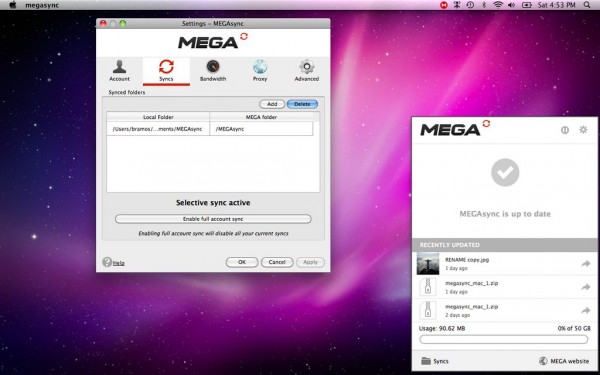Confirm settings with OK button
The width and height of the screenshot is (600, 375).
pos(242,262)
